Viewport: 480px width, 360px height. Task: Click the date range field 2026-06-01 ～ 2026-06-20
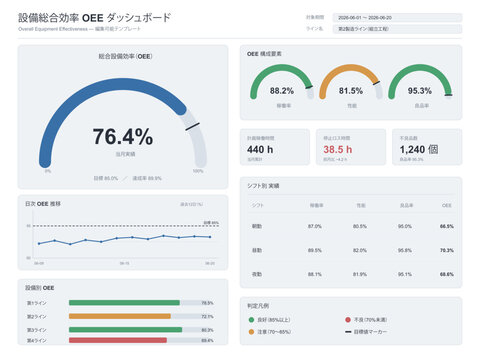tap(397, 18)
